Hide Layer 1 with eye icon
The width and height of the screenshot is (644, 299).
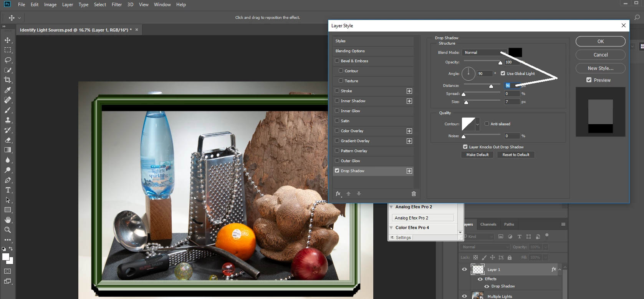(464, 269)
